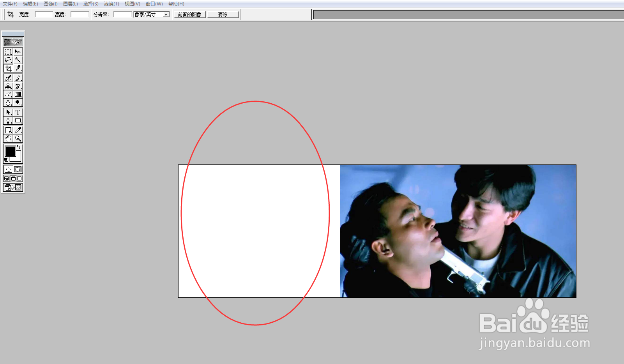Select the Rectangular Marquee tool
This screenshot has width=624, height=364.
[8, 52]
